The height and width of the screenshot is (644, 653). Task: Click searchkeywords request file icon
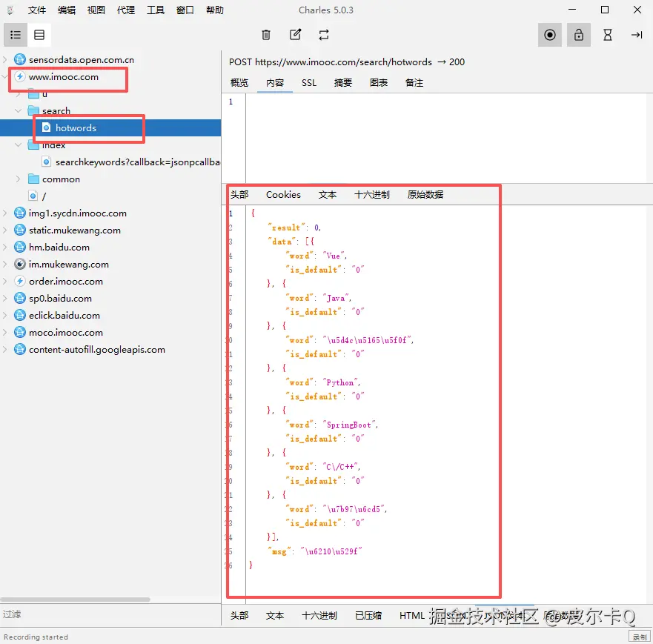point(47,162)
